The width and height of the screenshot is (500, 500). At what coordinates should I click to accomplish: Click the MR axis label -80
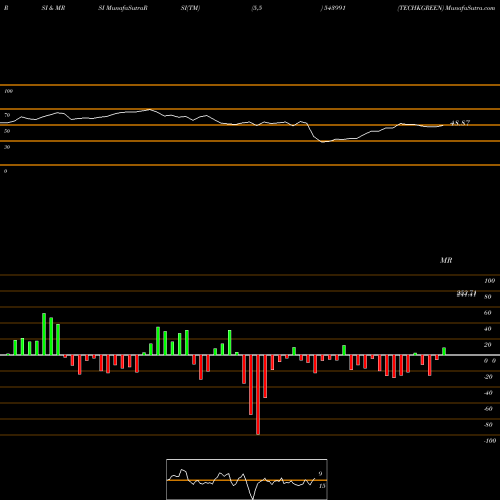(x=488, y=425)
